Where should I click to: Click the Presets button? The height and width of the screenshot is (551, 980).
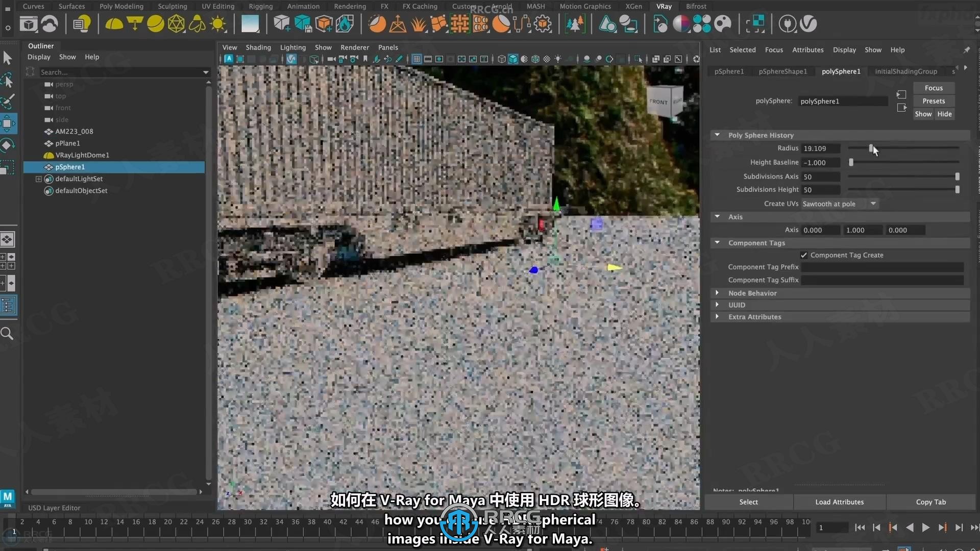tap(934, 101)
